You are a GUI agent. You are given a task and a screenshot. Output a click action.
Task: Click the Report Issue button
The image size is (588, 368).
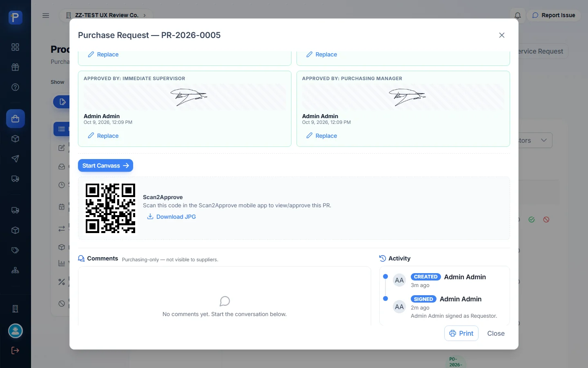click(x=554, y=16)
